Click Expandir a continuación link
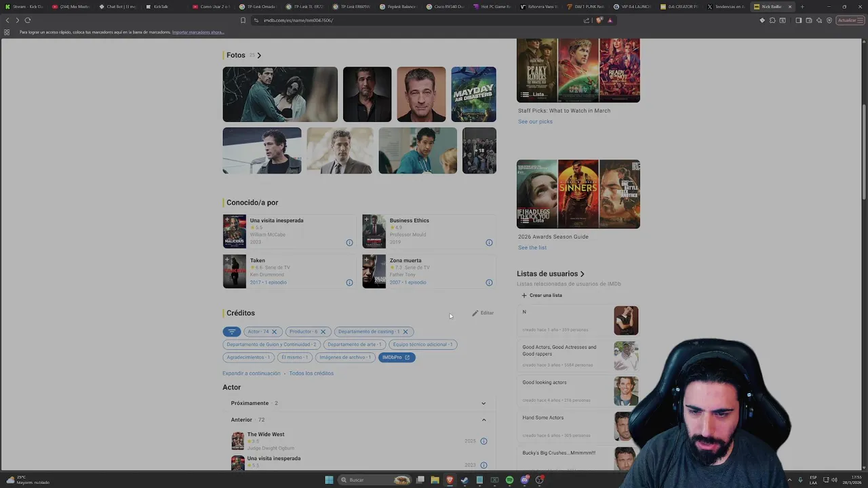Image resolution: width=868 pixels, height=488 pixels. tap(251, 373)
